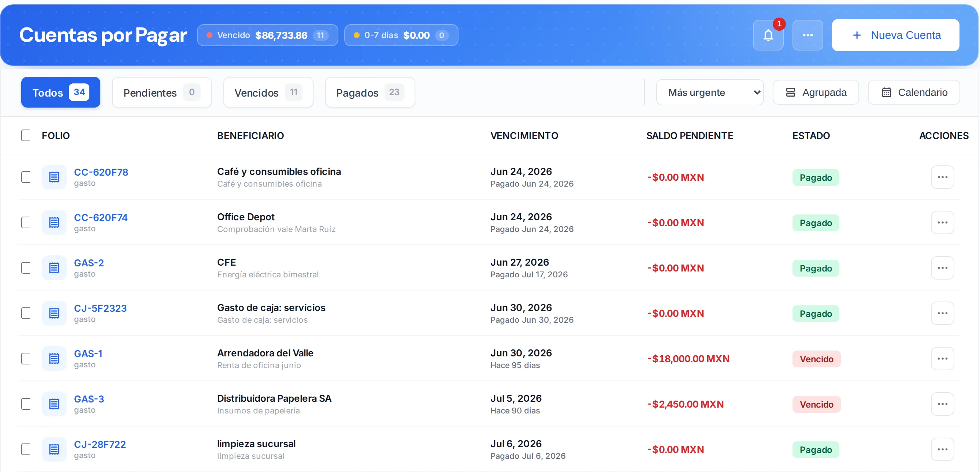Click the document icon for GAS-2
Viewport: 980px width, 472px height.
point(54,268)
